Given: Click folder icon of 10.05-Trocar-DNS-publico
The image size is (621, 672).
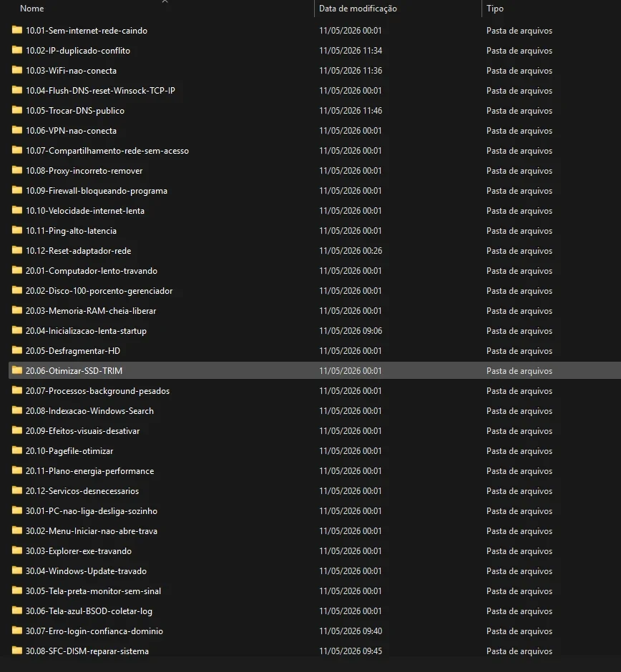Looking at the screenshot, I should coord(17,110).
